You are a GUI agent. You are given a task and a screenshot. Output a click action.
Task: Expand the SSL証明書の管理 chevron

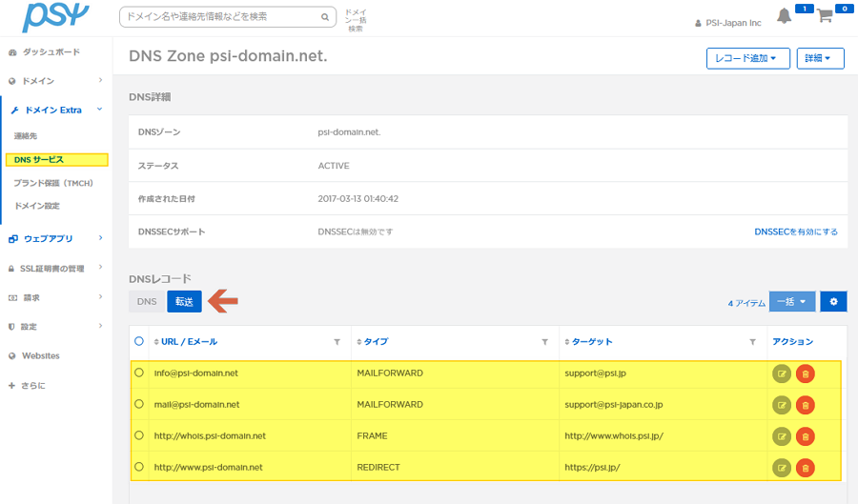[101, 268]
